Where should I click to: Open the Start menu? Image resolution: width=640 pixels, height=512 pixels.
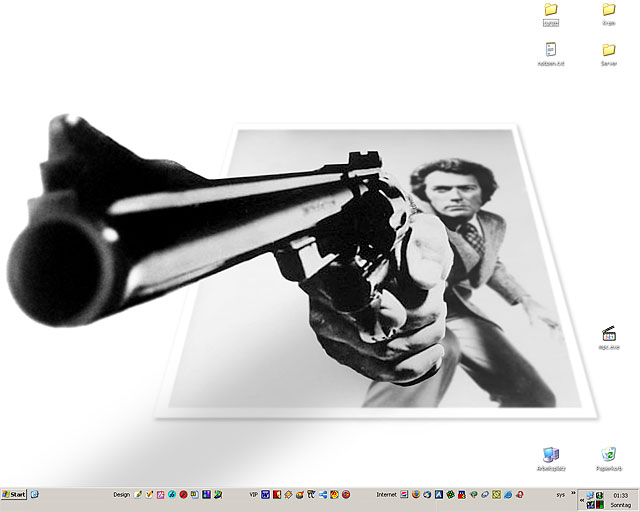pyautogui.click(x=14, y=494)
